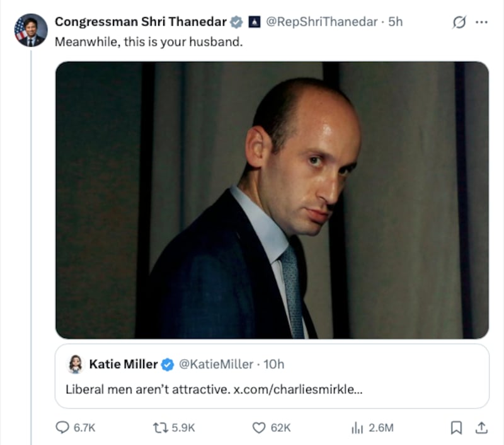
Task: Click Congressman Shri Thanedar's verified badge
Action: pos(236,21)
